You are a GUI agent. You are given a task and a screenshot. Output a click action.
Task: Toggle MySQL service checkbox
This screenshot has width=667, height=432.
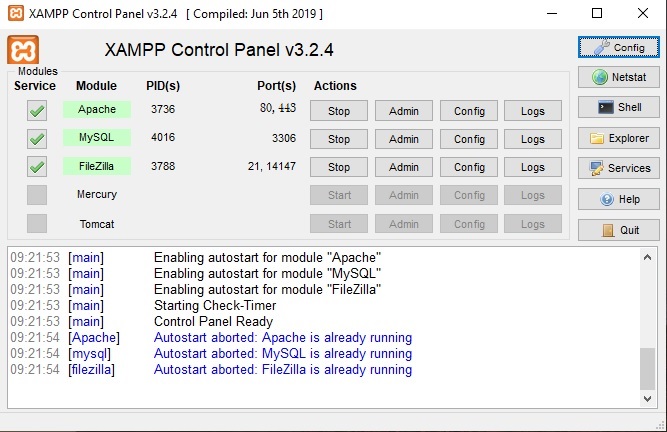click(x=37, y=139)
